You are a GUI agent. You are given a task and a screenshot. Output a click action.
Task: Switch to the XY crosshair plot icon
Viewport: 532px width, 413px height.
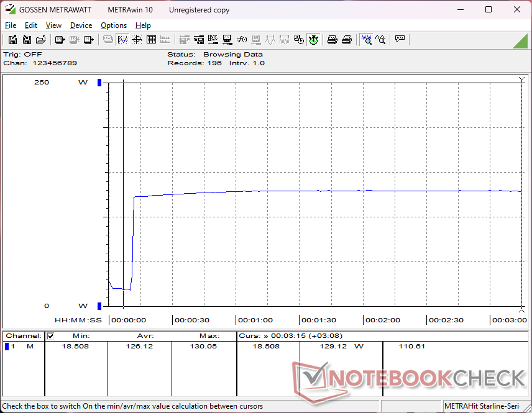[136, 40]
